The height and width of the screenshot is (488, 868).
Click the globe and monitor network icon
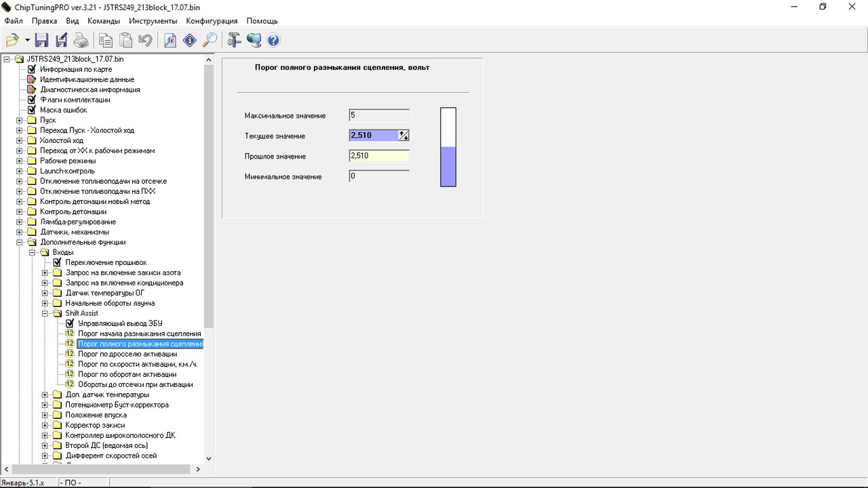tap(254, 41)
